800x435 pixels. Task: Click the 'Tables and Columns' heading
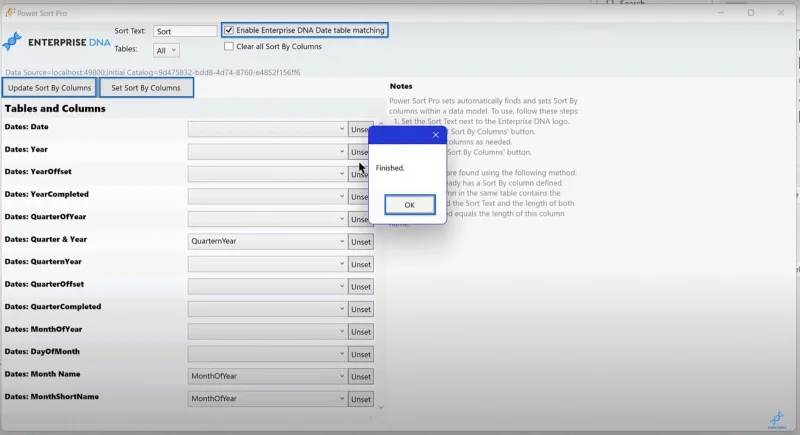(55, 109)
